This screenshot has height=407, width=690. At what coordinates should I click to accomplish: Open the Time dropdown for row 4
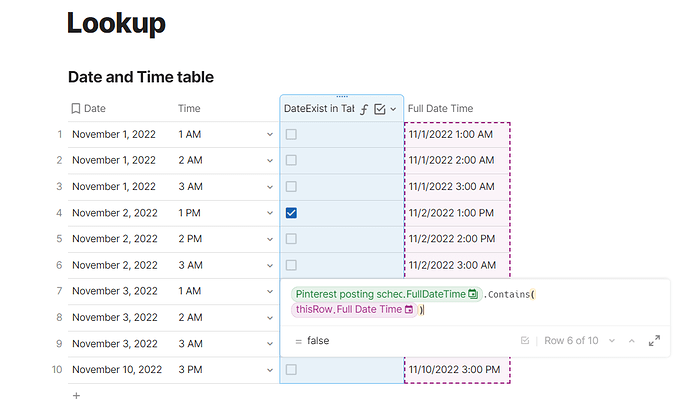(269, 213)
